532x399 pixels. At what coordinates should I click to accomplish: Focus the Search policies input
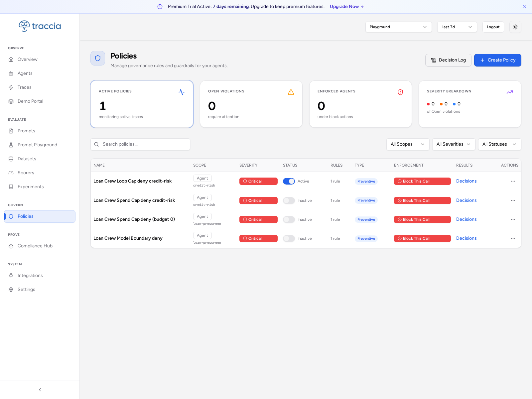[x=140, y=144]
